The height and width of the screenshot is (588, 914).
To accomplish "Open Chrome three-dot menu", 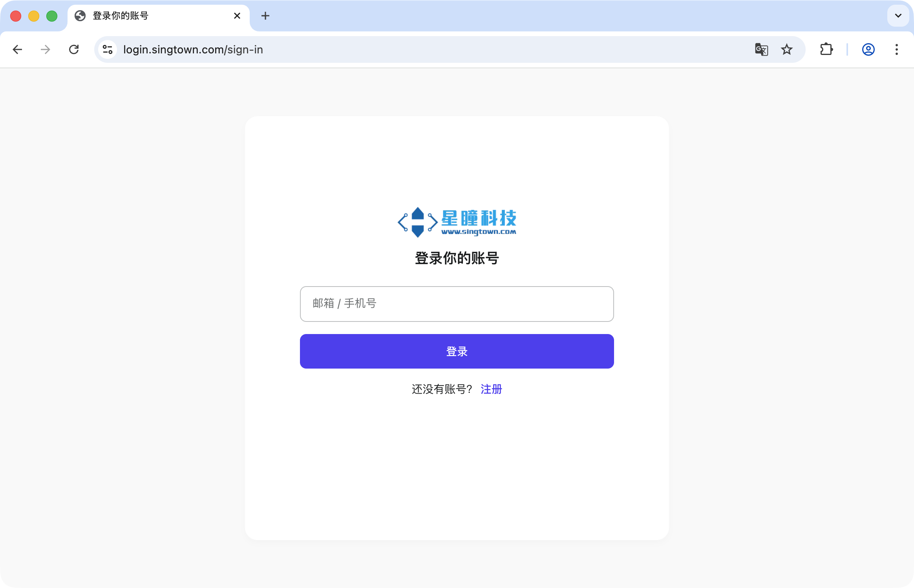I will pyautogui.click(x=897, y=49).
